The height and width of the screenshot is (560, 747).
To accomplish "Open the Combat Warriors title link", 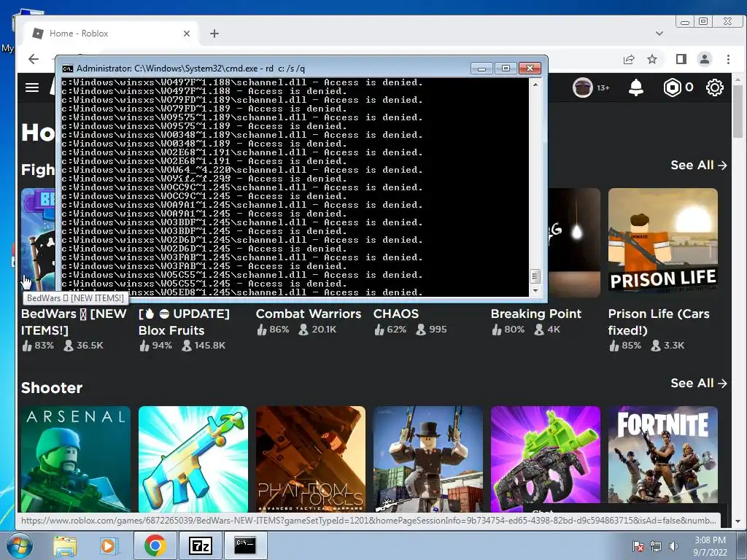I will tap(309, 314).
